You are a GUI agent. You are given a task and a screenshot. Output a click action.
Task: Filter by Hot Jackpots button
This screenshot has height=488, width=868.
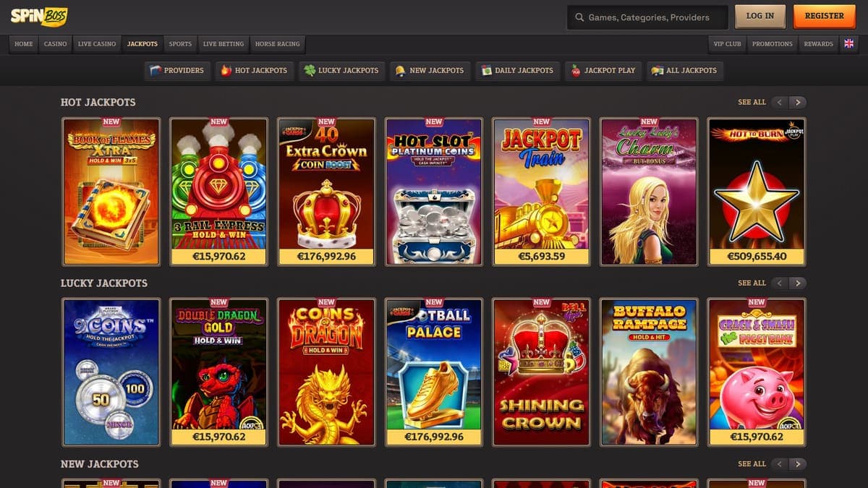(255, 70)
